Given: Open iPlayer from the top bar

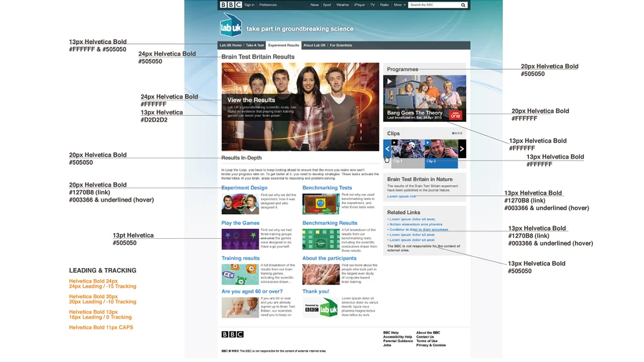Looking at the screenshot, I should coord(359,5).
